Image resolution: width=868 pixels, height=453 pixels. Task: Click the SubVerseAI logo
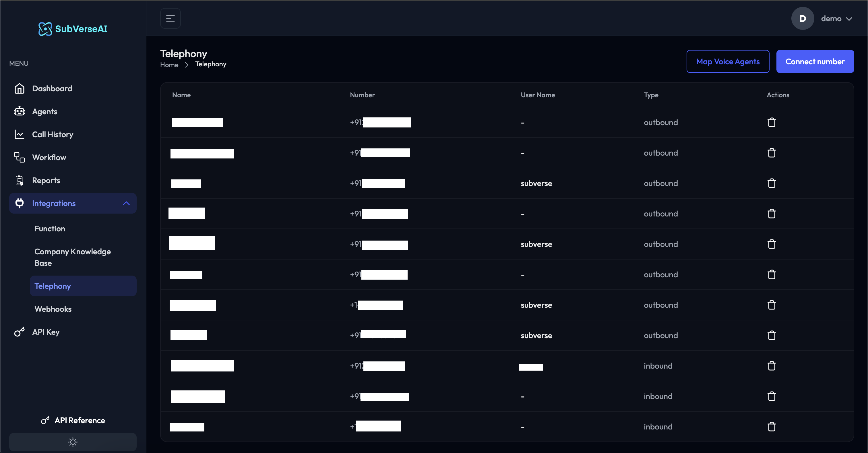point(73,29)
